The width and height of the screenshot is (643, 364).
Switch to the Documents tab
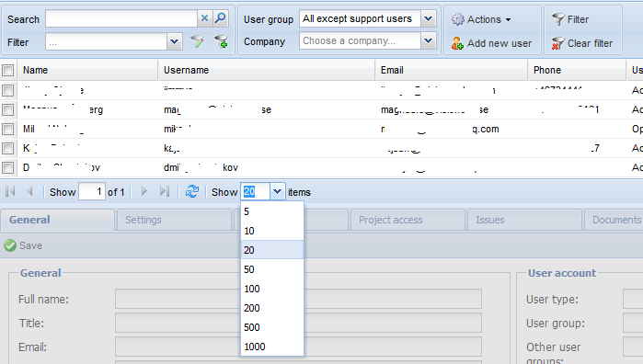pyautogui.click(x=614, y=220)
